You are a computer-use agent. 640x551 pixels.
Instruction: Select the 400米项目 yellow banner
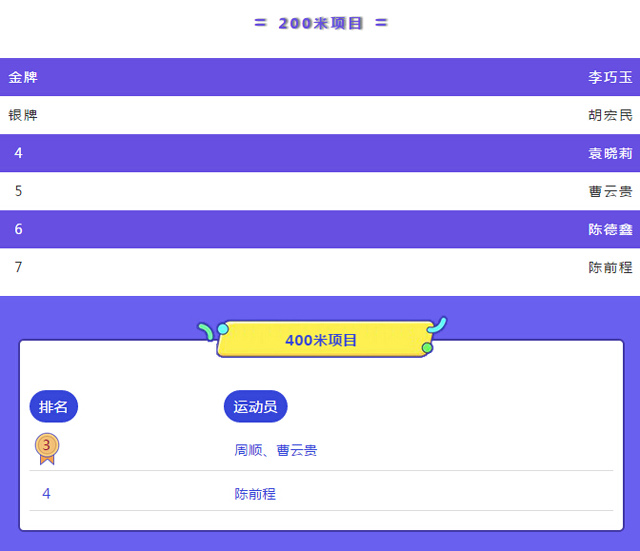[x=322, y=340]
